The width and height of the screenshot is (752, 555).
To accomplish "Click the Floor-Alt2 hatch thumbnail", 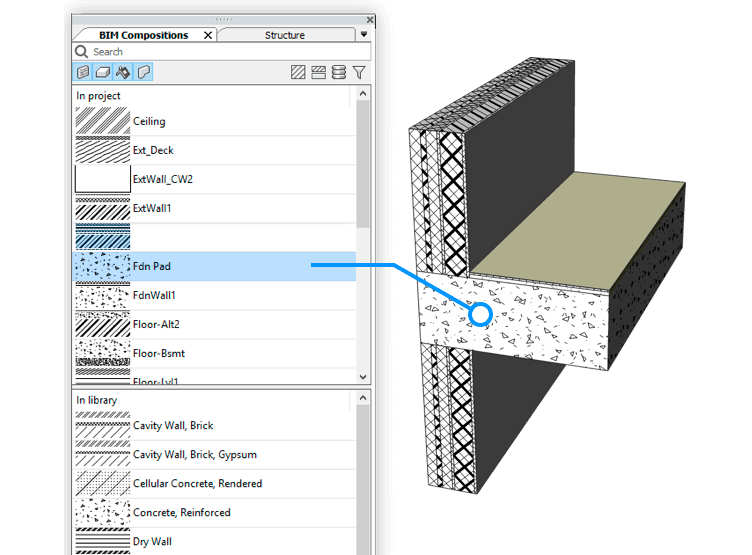I will click(103, 324).
